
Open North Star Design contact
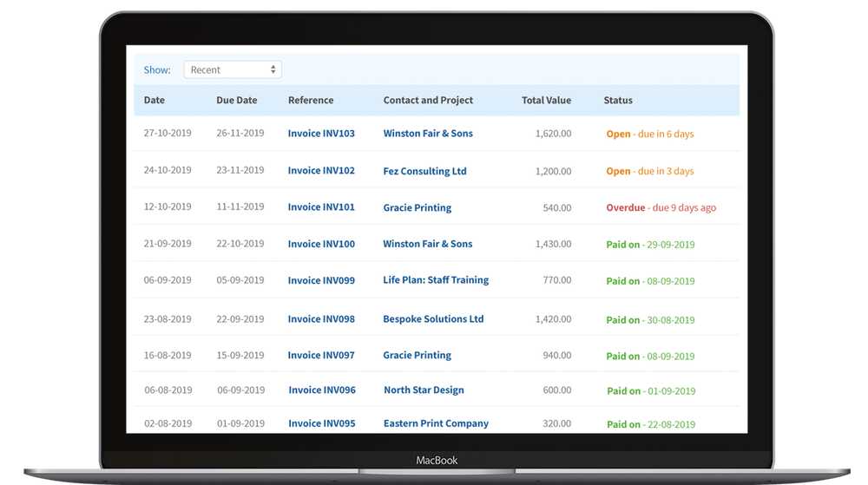coord(424,390)
